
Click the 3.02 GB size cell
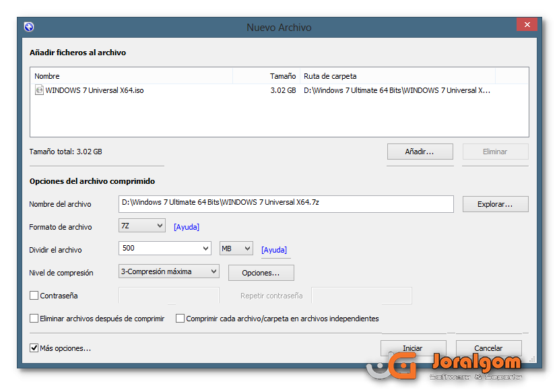coord(283,90)
